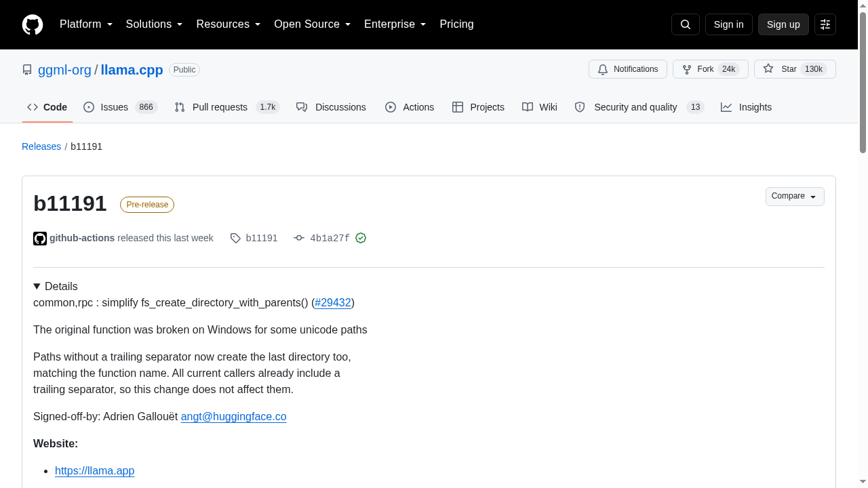Expand the Platform menu
Viewport: 868px width, 488px height.
[86, 24]
